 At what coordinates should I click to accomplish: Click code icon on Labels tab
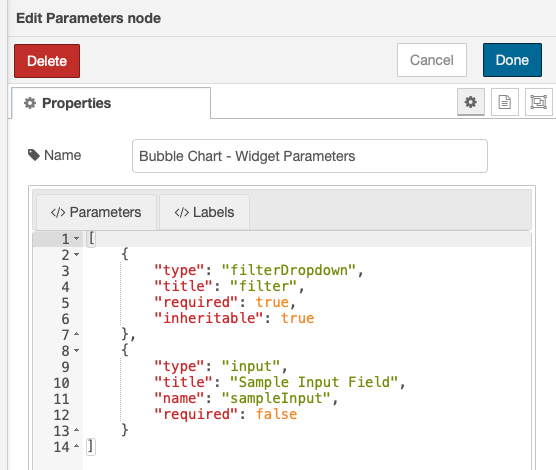pyautogui.click(x=182, y=212)
